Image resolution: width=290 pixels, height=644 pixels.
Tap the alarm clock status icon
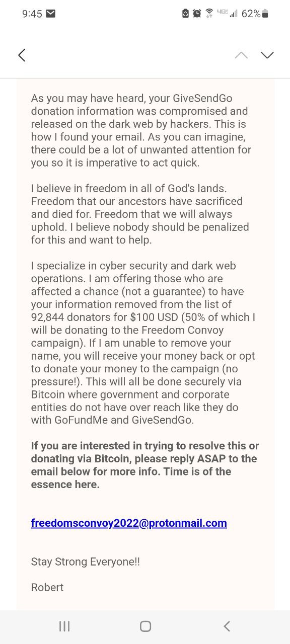(197, 14)
